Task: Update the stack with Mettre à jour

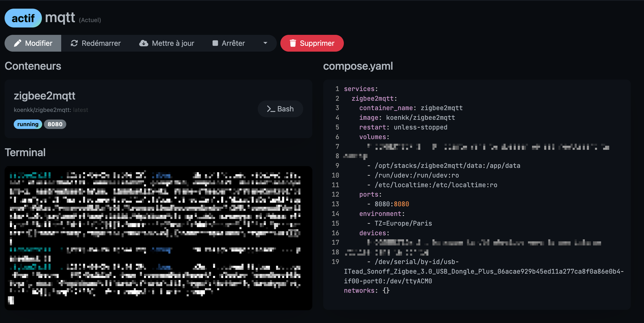Action: coord(167,43)
